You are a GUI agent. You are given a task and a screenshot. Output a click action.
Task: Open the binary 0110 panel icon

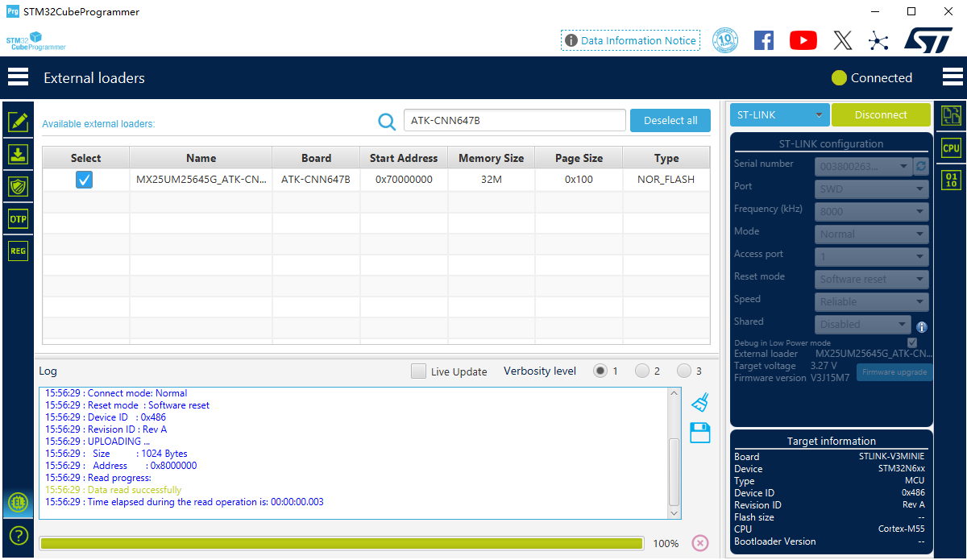(x=951, y=179)
